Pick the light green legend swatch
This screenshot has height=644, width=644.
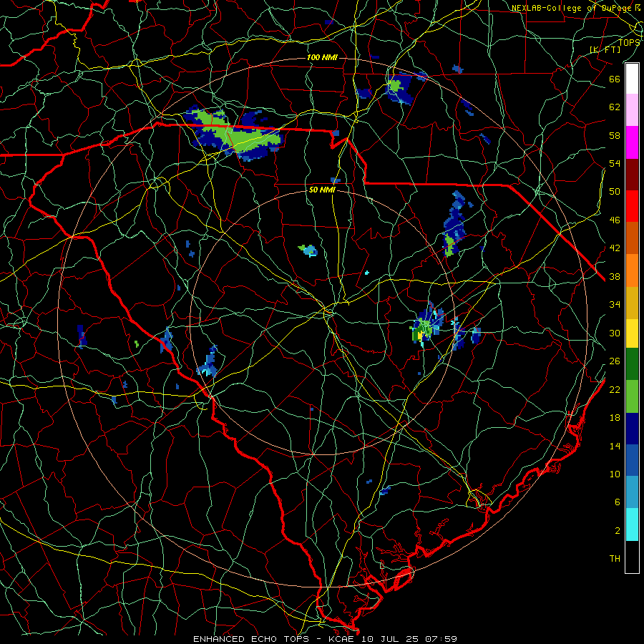[x=632, y=396]
